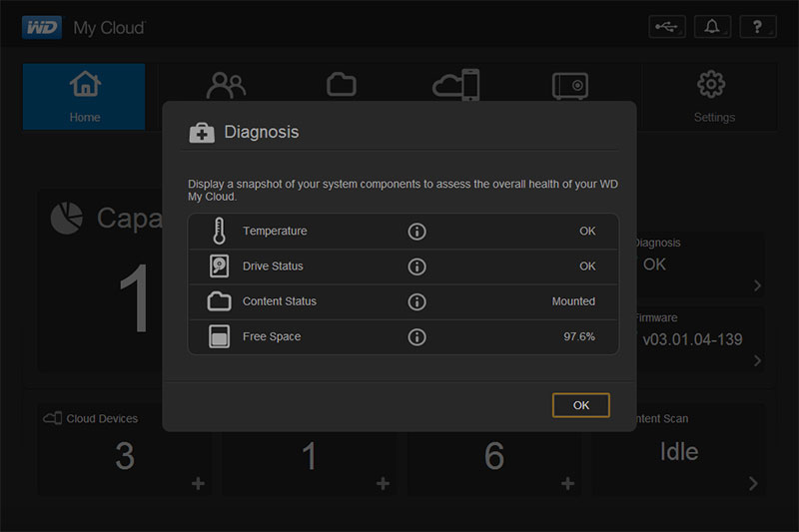The height and width of the screenshot is (532, 799).
Task: Click the Capacity pie chart icon
Action: (x=67, y=218)
